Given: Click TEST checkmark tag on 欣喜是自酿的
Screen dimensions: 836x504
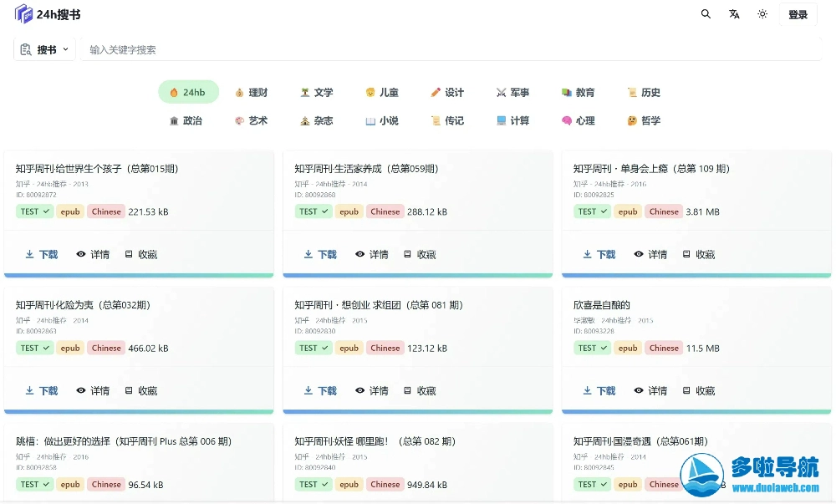Looking at the screenshot, I should pos(592,348).
